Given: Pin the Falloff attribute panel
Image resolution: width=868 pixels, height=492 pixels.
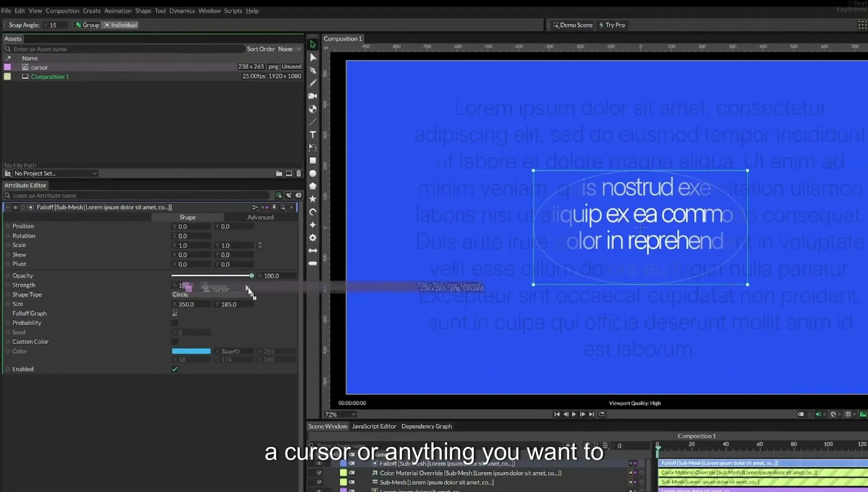Looking at the screenshot, I should pos(274,207).
